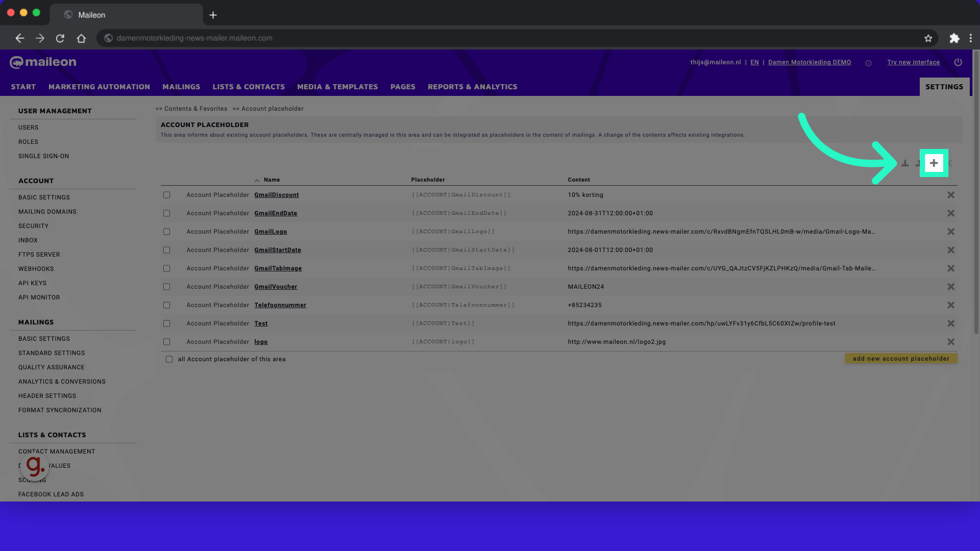Image resolution: width=980 pixels, height=551 pixels.
Task: Click add new account placeholder button
Action: [901, 359]
